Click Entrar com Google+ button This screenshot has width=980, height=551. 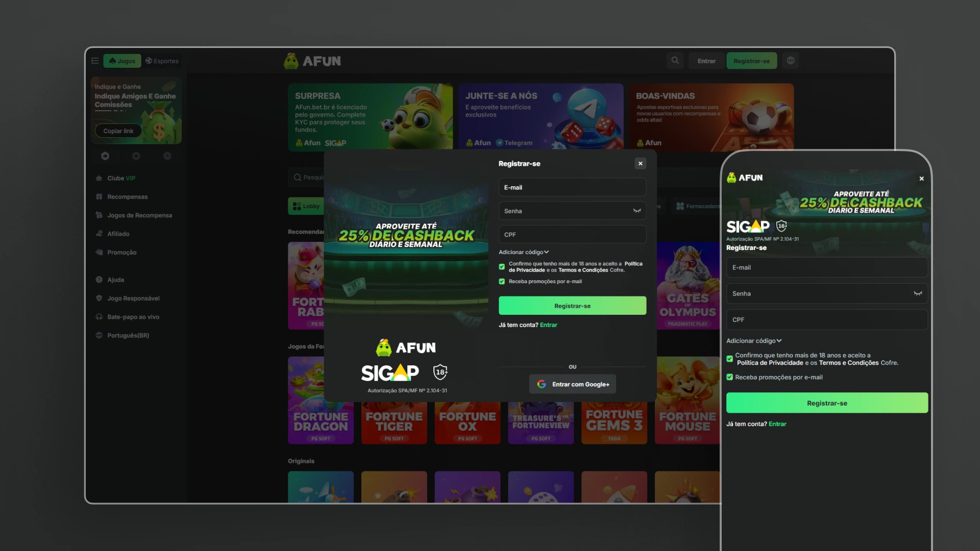(x=572, y=384)
